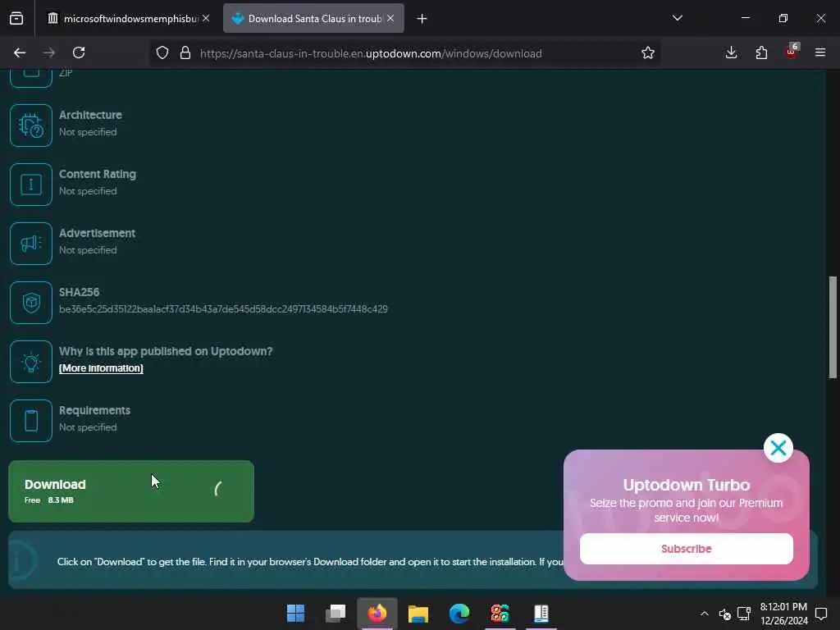Show hidden system tray icons

(705, 614)
